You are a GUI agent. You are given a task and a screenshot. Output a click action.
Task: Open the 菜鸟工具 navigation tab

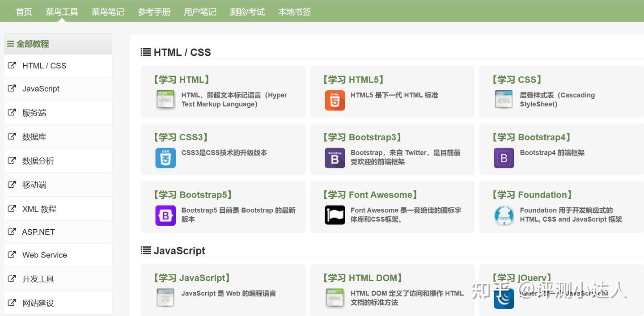point(62,12)
